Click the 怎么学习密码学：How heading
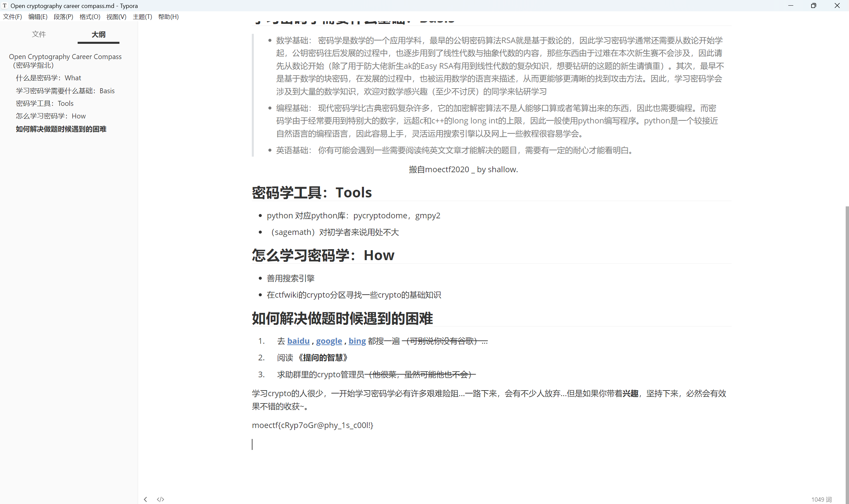849x504 pixels. point(323,255)
